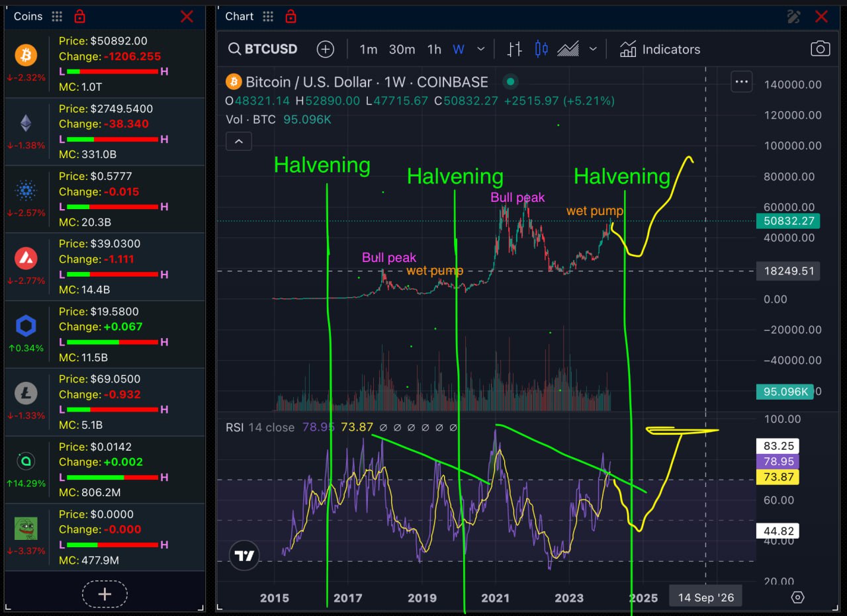The image size is (847, 616).
Task: Close the Coins panel
Action: click(x=187, y=17)
